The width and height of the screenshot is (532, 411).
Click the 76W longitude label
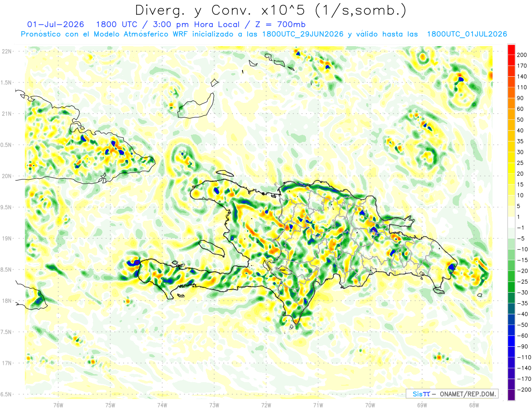pyautogui.click(x=58, y=405)
